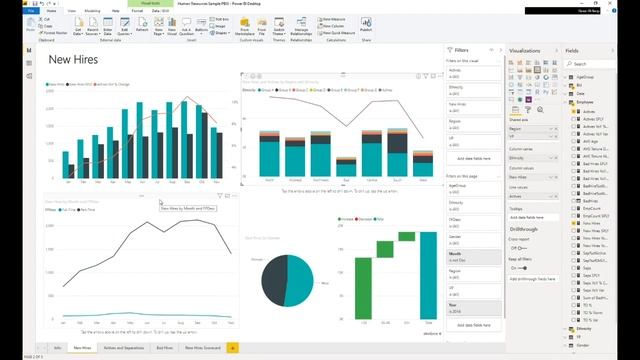Open the Switch Theme ribbon button
Screen dimensions: 640x360
click(x=279, y=26)
